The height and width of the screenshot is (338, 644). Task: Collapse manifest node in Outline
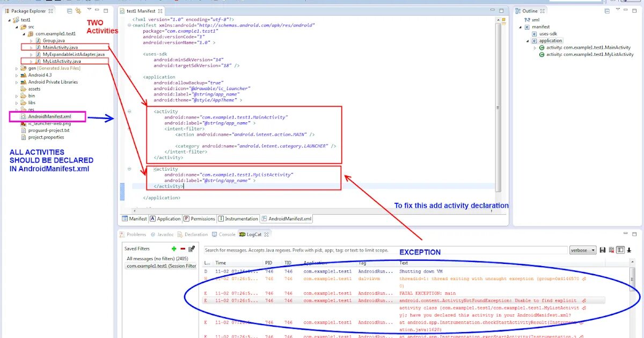pyautogui.click(x=519, y=27)
